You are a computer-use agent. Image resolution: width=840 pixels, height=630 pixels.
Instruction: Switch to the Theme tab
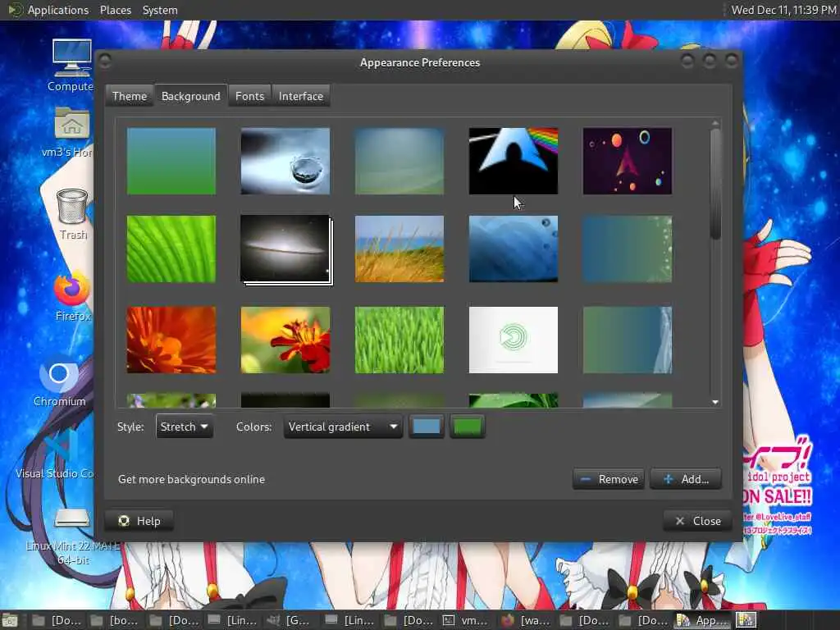coord(129,96)
